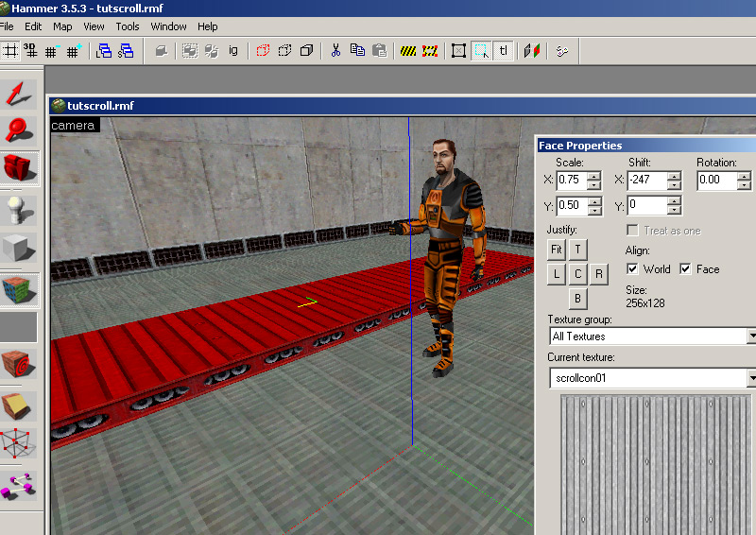The height and width of the screenshot is (535, 756).
Task: Click the Ungroup objects icon
Action: pyautogui.click(x=212, y=51)
